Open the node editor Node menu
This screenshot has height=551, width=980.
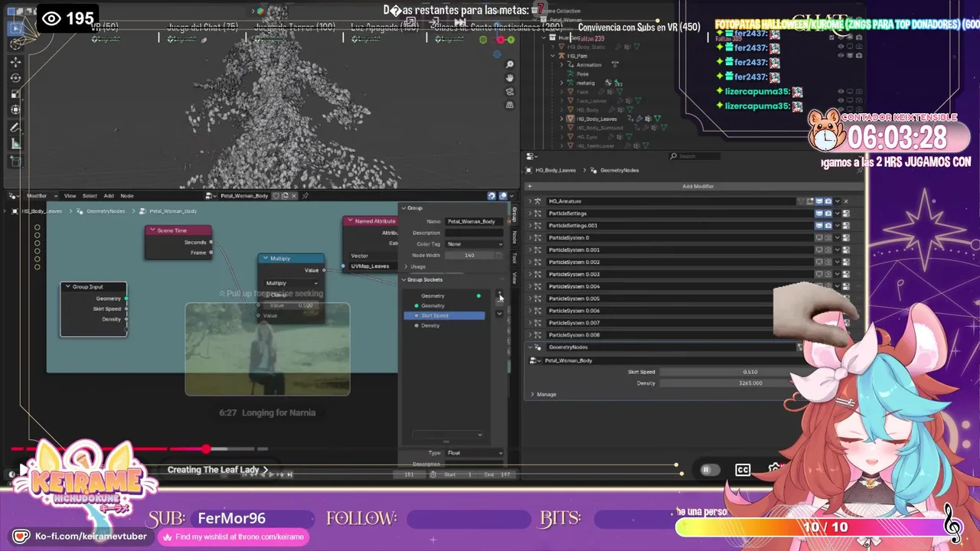click(x=127, y=196)
